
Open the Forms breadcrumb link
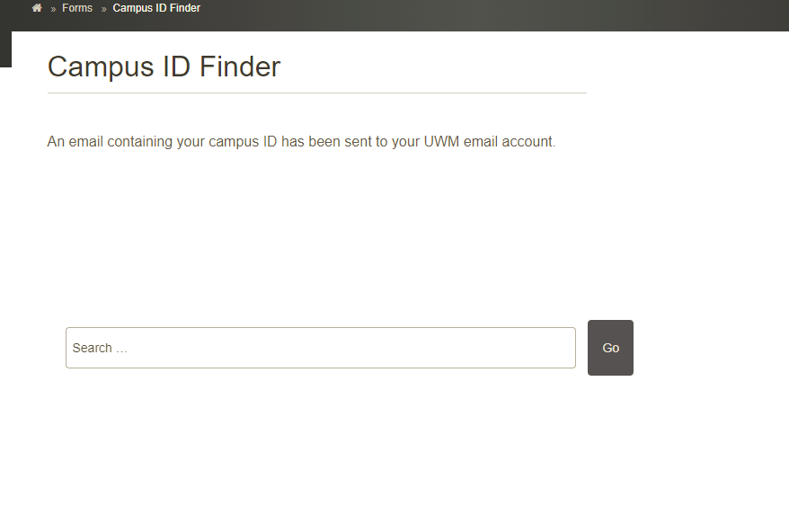pos(77,8)
